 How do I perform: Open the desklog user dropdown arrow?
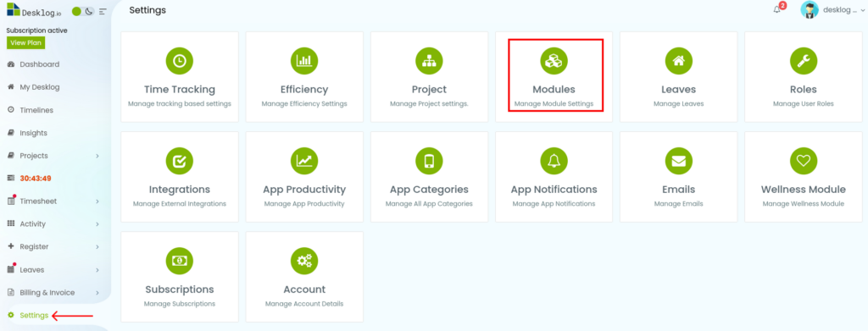tap(862, 10)
